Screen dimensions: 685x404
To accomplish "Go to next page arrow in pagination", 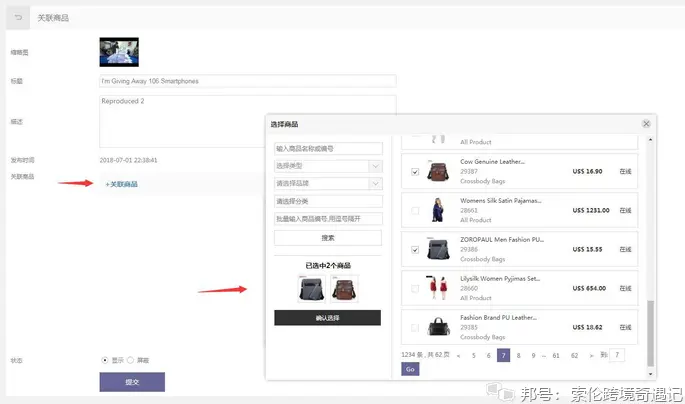I will coord(591,355).
